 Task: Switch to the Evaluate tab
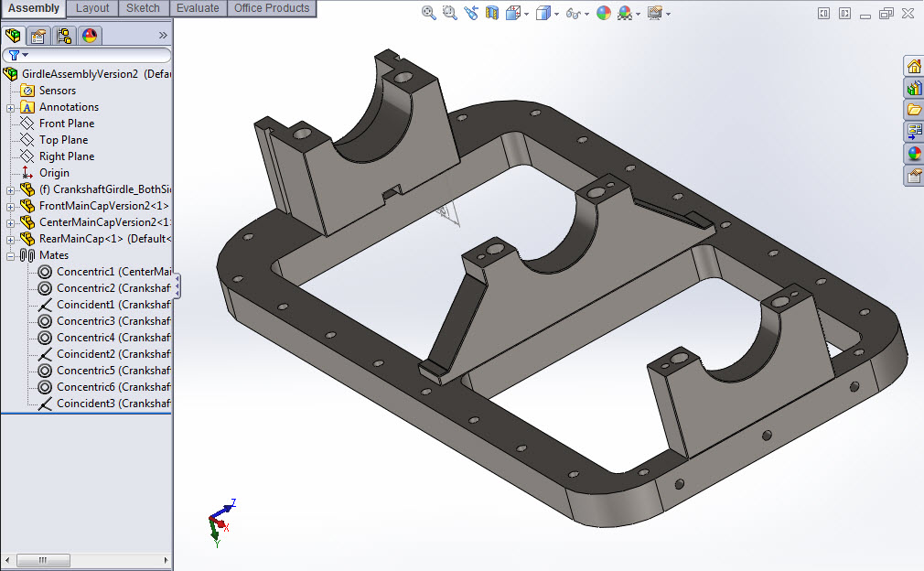(198, 8)
